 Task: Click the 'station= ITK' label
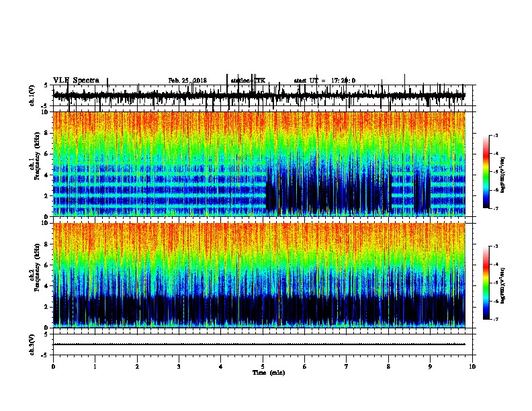pyautogui.click(x=248, y=81)
